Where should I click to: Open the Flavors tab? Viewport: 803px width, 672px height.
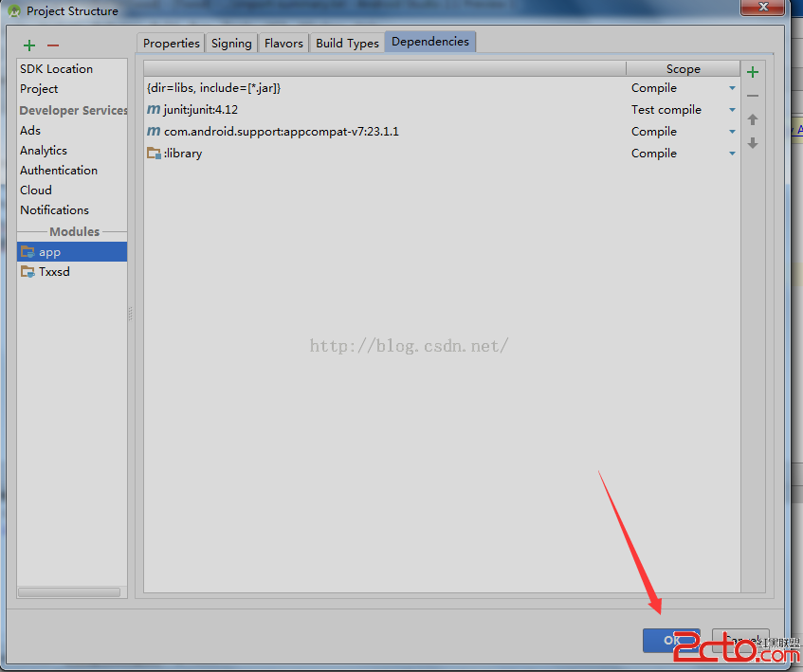[283, 43]
